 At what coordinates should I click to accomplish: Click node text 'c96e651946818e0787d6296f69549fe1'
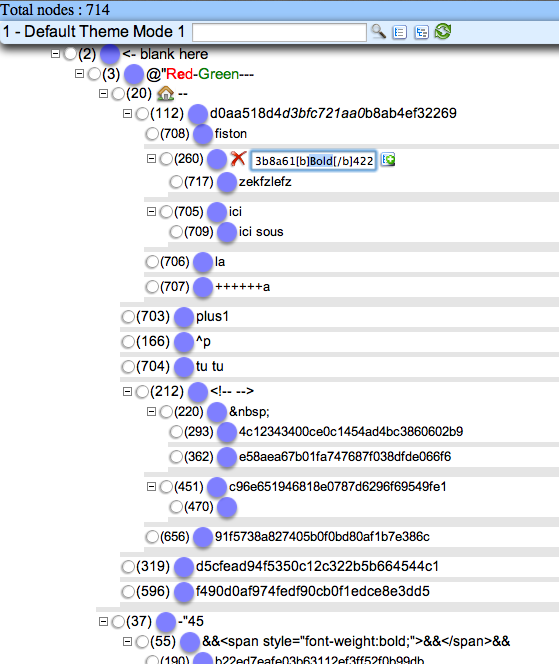tap(338, 487)
